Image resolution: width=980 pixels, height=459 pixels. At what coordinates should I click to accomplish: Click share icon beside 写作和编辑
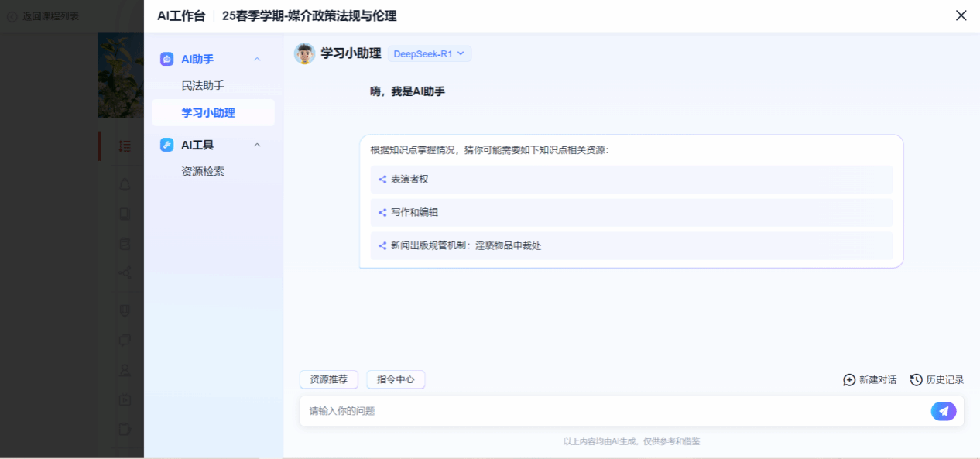[x=382, y=213]
